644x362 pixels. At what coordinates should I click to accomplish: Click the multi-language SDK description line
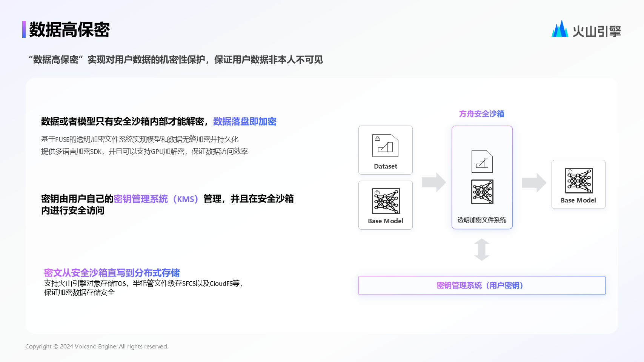tap(144, 151)
